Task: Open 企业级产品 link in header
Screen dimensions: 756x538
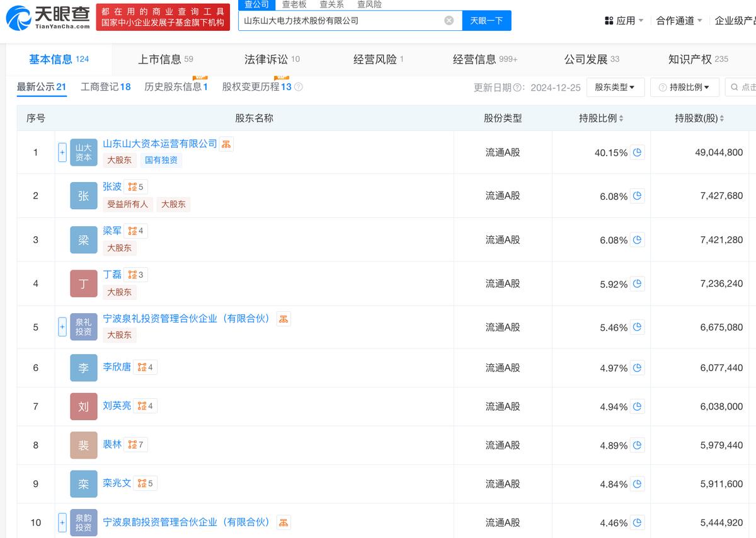Action: [x=735, y=21]
